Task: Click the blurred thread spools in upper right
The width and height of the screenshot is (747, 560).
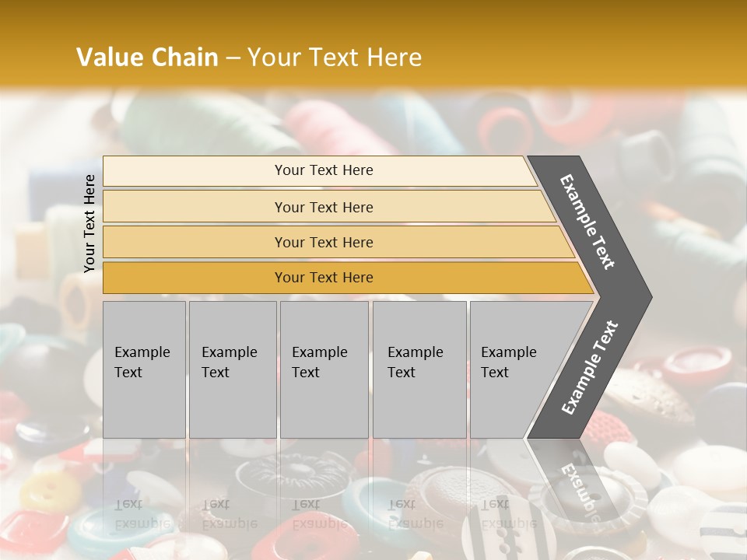Action: (x=685, y=156)
